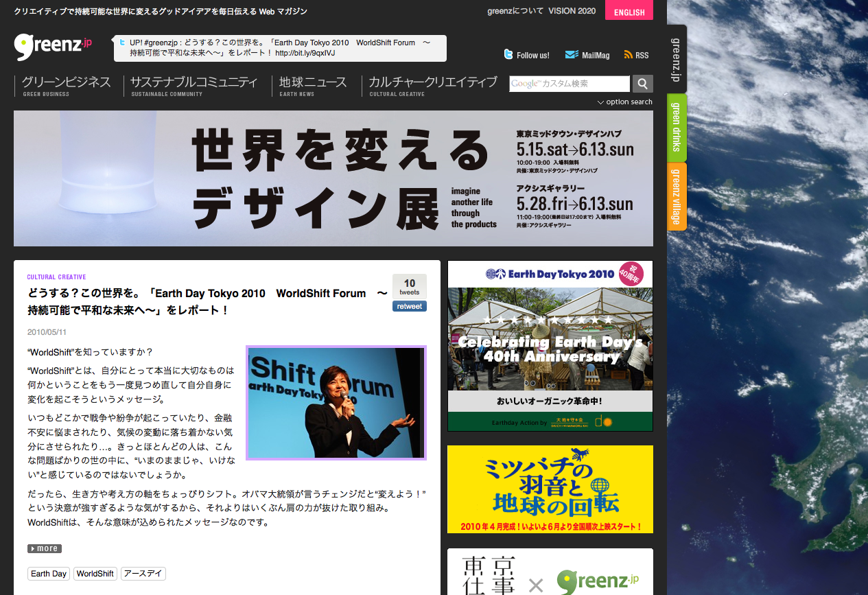Click the more button under article
Viewport: 868px width, 595px height.
click(45, 548)
